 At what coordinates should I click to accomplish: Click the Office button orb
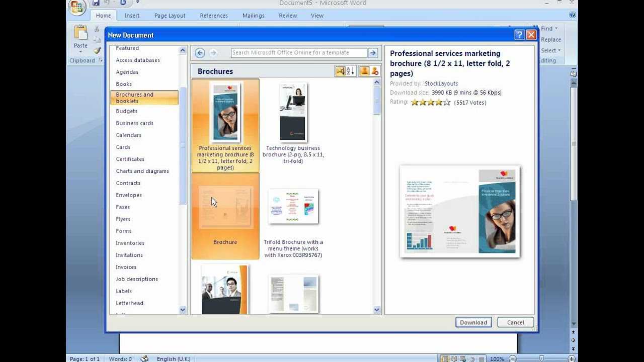(77, 7)
